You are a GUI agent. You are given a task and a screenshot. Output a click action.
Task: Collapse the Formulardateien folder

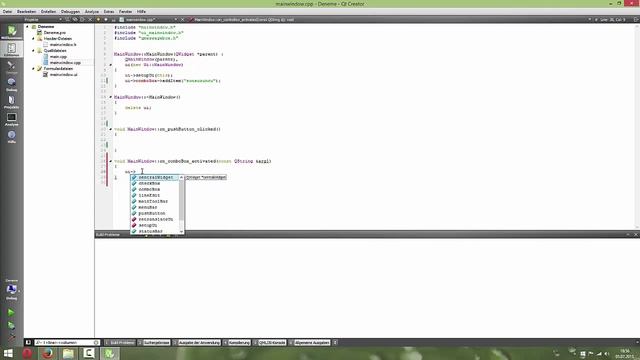[x=33, y=69]
